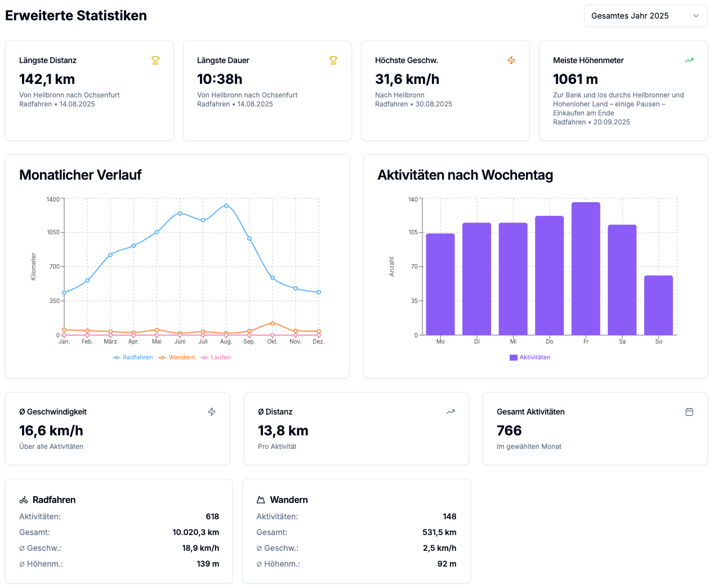Click the purple Aktivitäten legend swatch

[x=513, y=357]
